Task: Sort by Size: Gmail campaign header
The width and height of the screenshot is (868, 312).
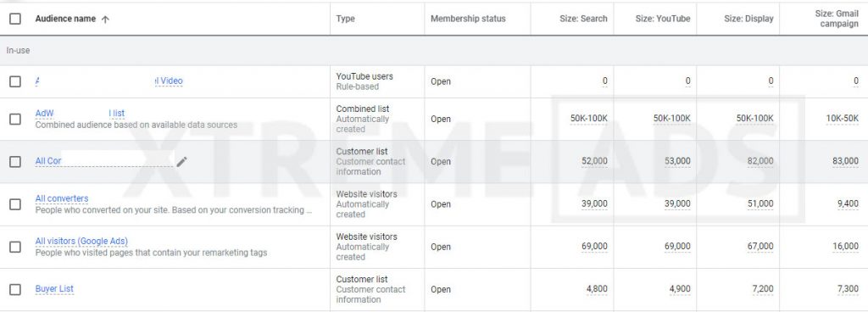Action: point(837,19)
